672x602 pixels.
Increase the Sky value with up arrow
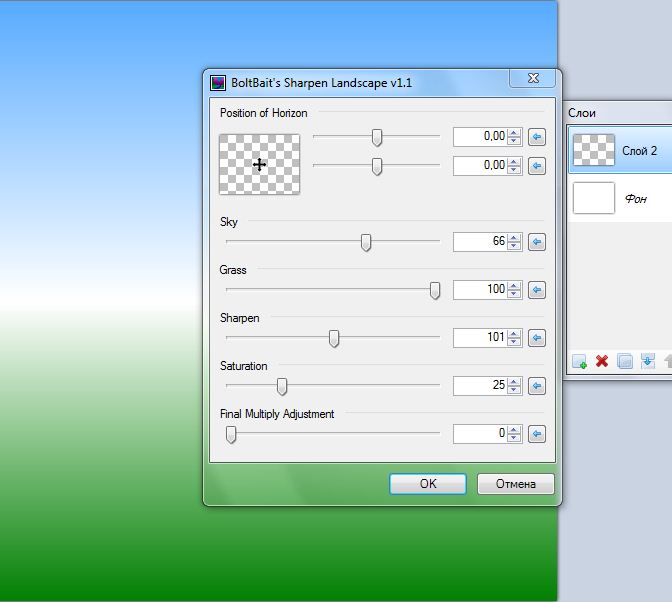click(514, 238)
